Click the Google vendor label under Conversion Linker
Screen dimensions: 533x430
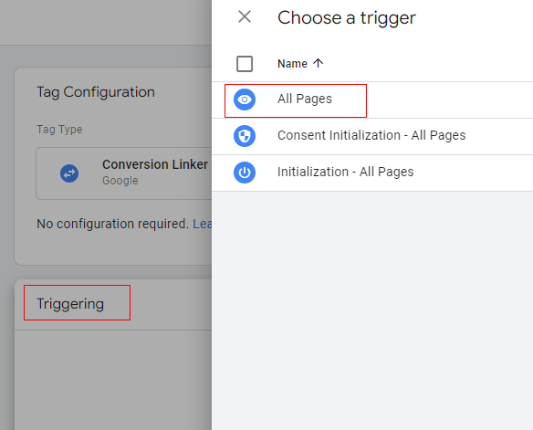120,180
